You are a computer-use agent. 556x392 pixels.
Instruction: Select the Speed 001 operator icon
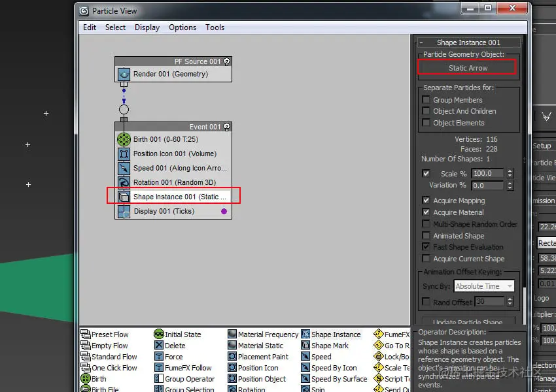(124, 168)
